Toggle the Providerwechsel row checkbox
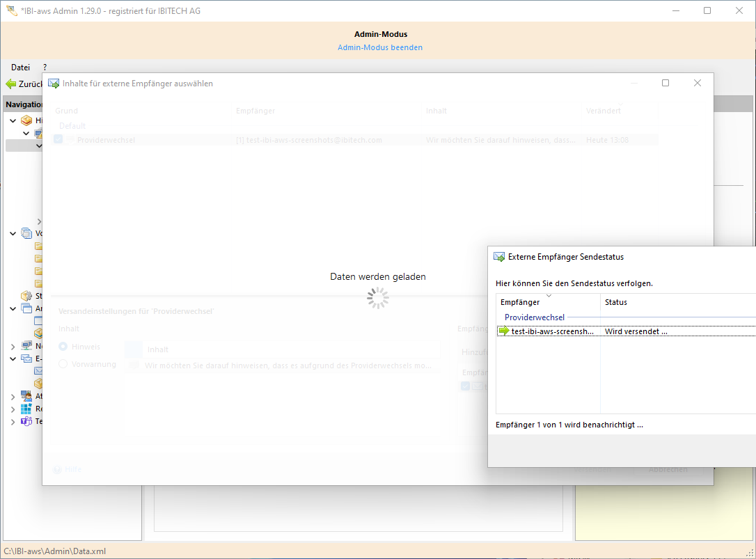The width and height of the screenshot is (756, 559). pyautogui.click(x=58, y=140)
